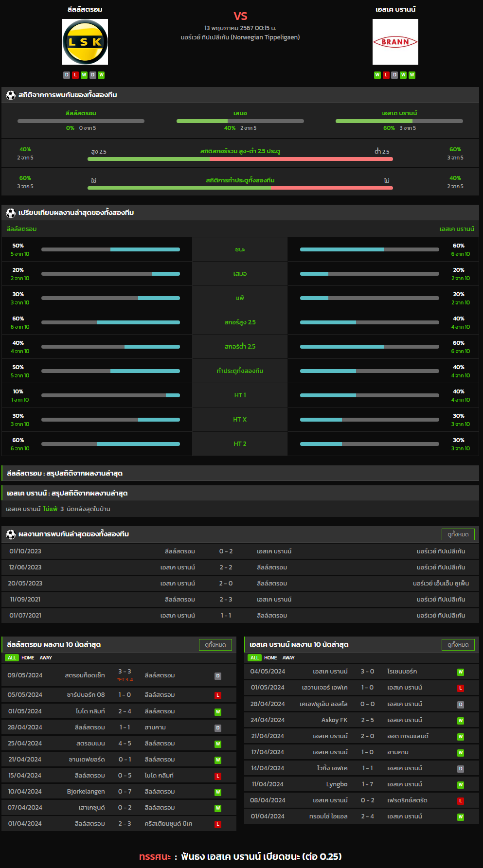Click the Lillestrøm LSK team logo
This screenshot has width=483, height=868.
pyautogui.click(x=85, y=42)
